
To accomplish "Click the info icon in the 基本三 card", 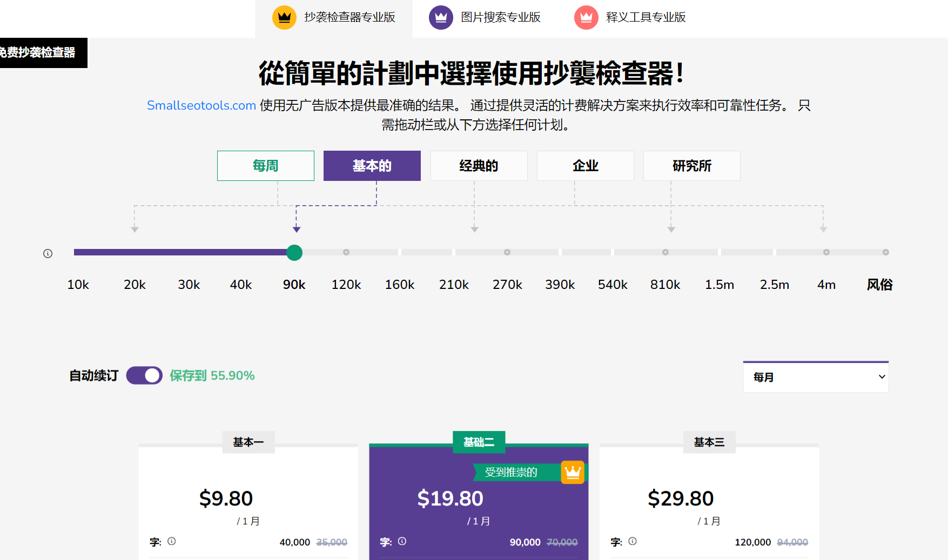I will (x=633, y=541).
